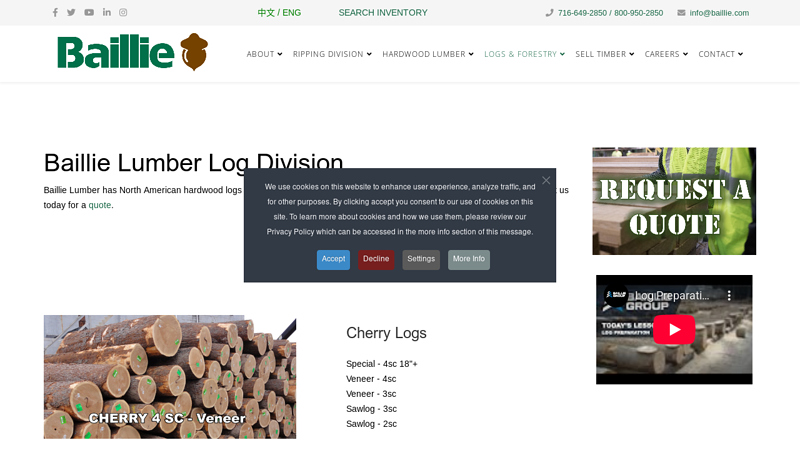800x450 pixels.
Task: Open Baillie's Facebook page icon
Action: click(55, 12)
